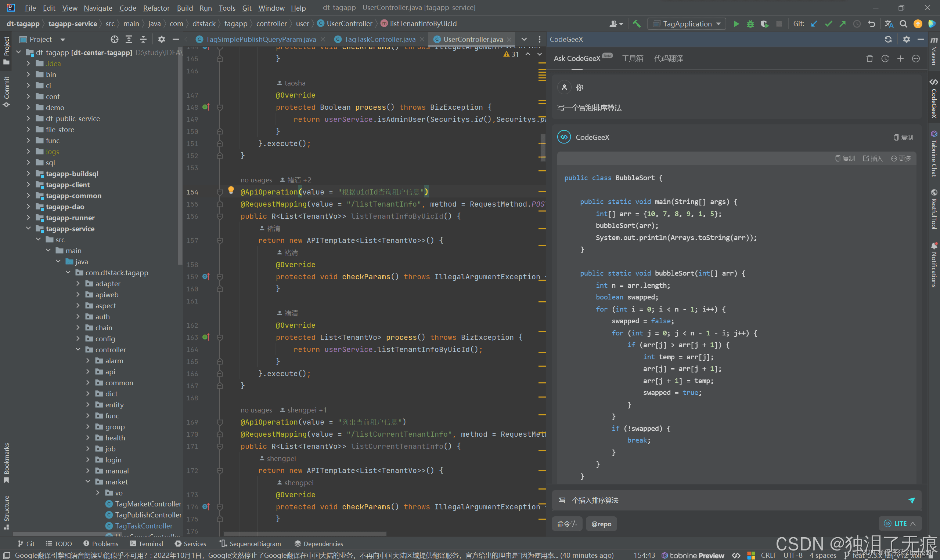The image size is (940, 560).
Task: Switch to TagTaskController.java tab
Action: (x=379, y=39)
